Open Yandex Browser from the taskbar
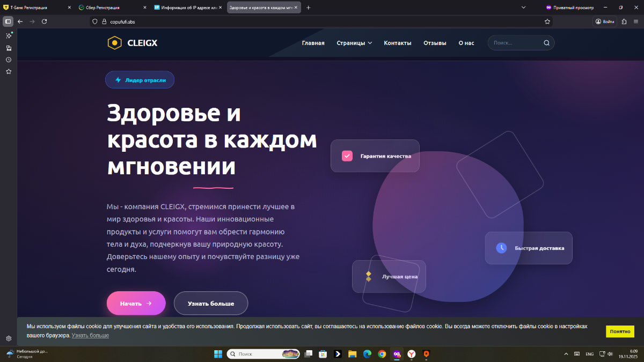The image size is (644, 362). (x=411, y=354)
